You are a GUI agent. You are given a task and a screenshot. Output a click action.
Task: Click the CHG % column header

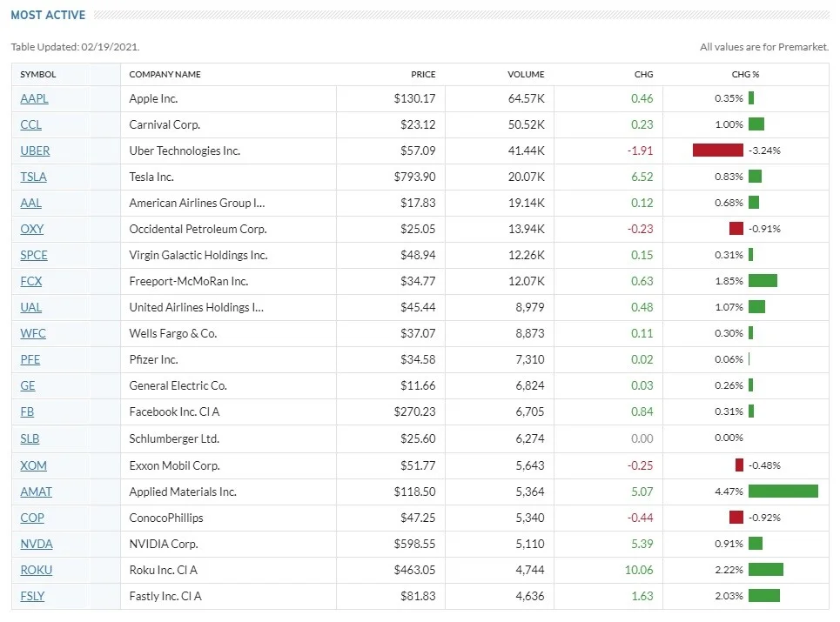coord(746,75)
